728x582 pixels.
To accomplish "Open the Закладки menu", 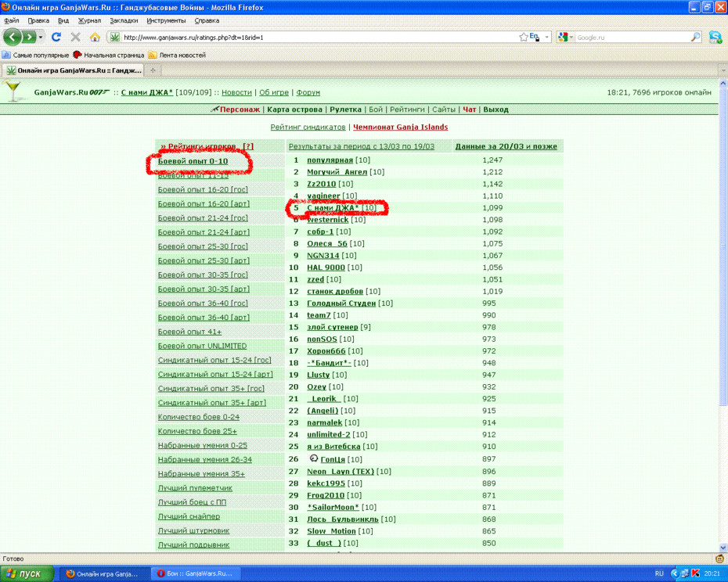I will click(x=124, y=20).
